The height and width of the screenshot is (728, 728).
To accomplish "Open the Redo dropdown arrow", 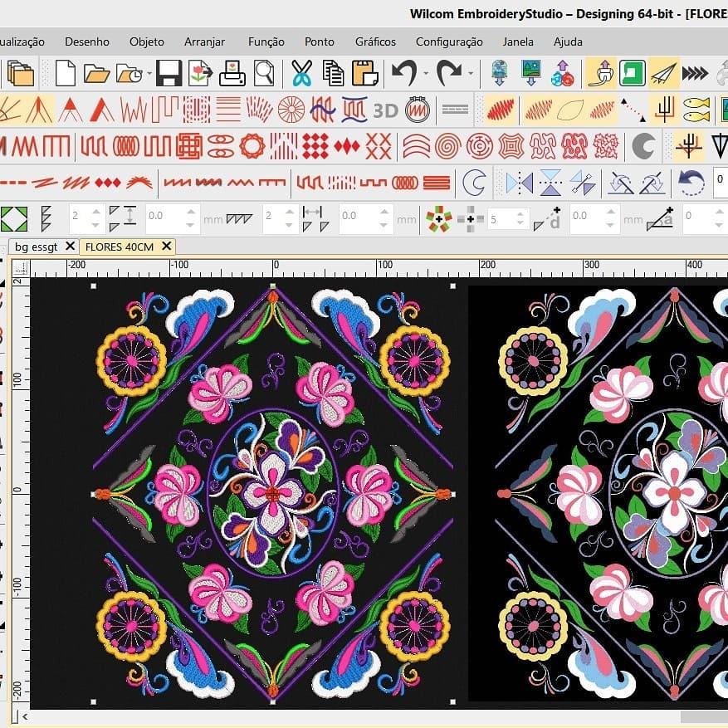I will pyautogui.click(x=471, y=75).
